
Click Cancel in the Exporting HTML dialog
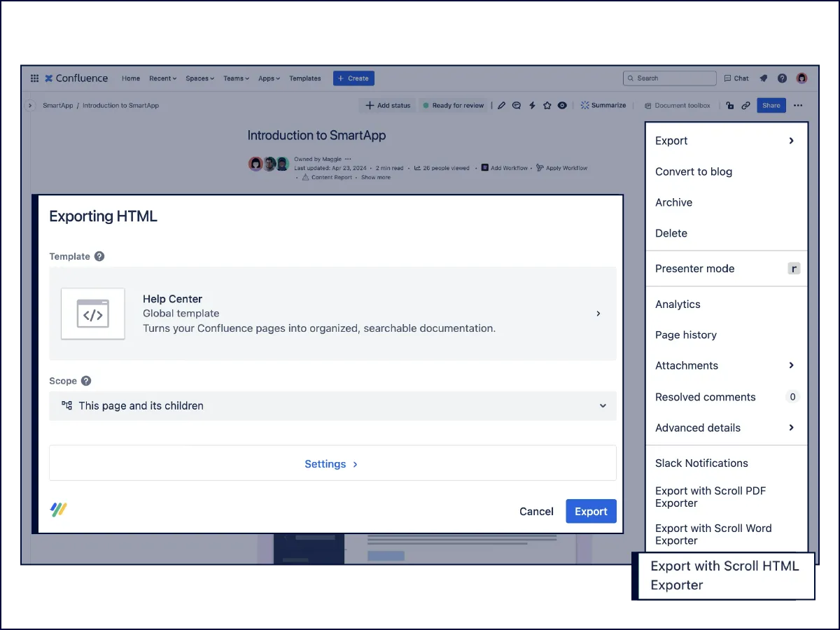pos(536,512)
